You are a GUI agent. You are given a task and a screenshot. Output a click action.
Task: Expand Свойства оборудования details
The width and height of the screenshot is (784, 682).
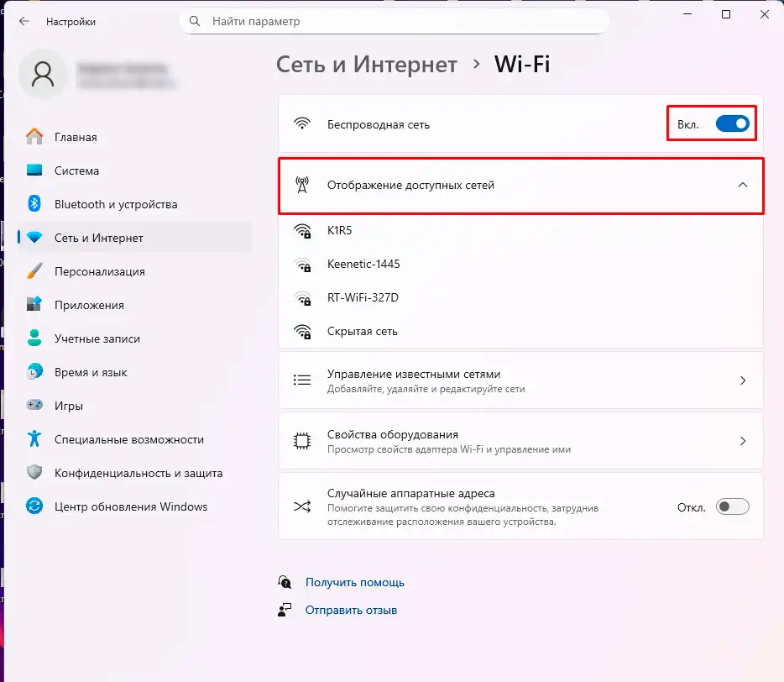point(742,440)
